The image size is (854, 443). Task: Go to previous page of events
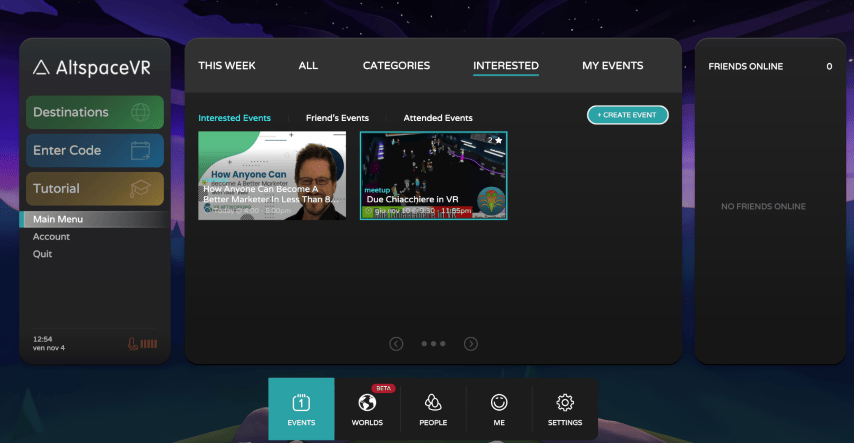point(396,344)
